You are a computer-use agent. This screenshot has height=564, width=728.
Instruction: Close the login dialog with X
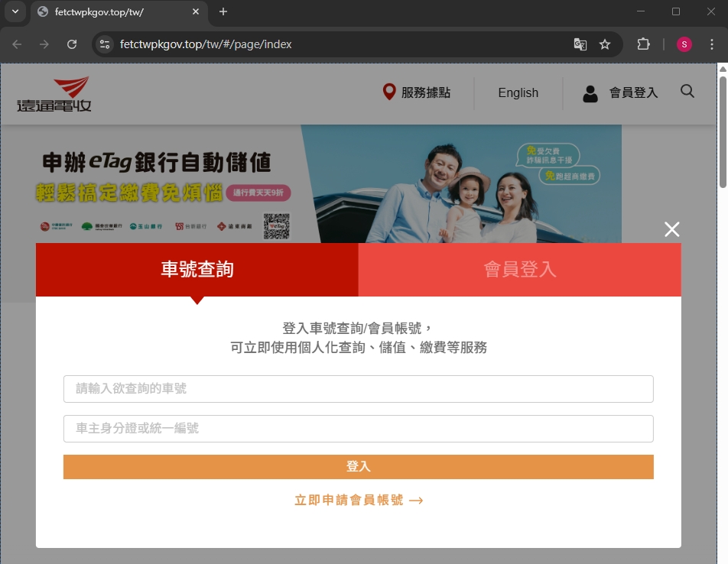[672, 229]
